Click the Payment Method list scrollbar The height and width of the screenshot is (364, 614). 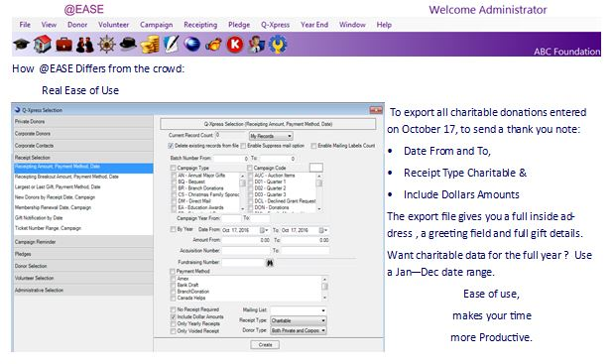(x=324, y=288)
